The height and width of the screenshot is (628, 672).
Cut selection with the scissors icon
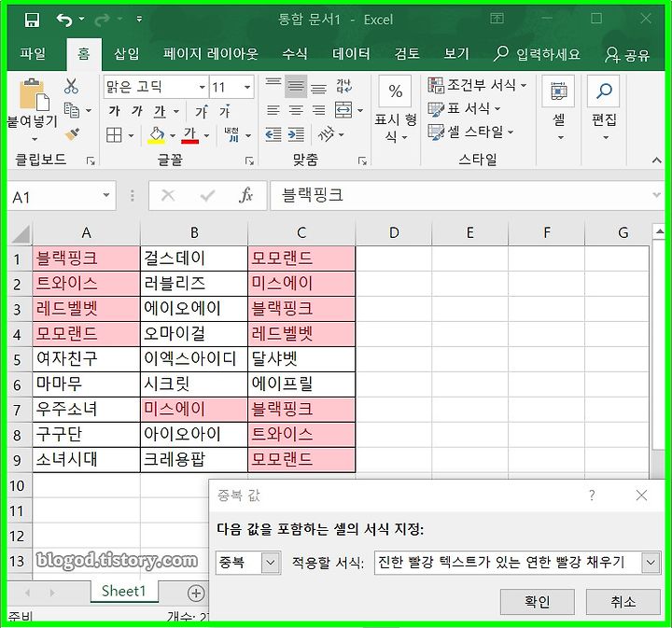(x=71, y=86)
